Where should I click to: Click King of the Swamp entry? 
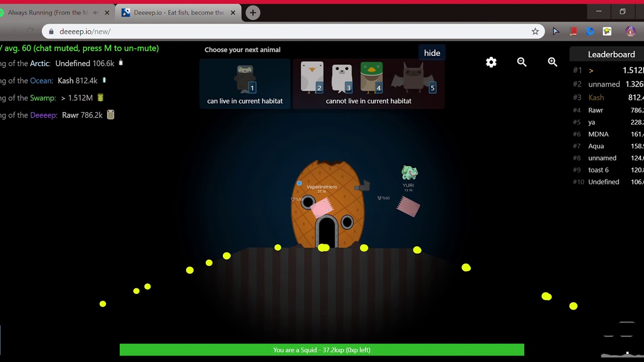[x=52, y=98]
